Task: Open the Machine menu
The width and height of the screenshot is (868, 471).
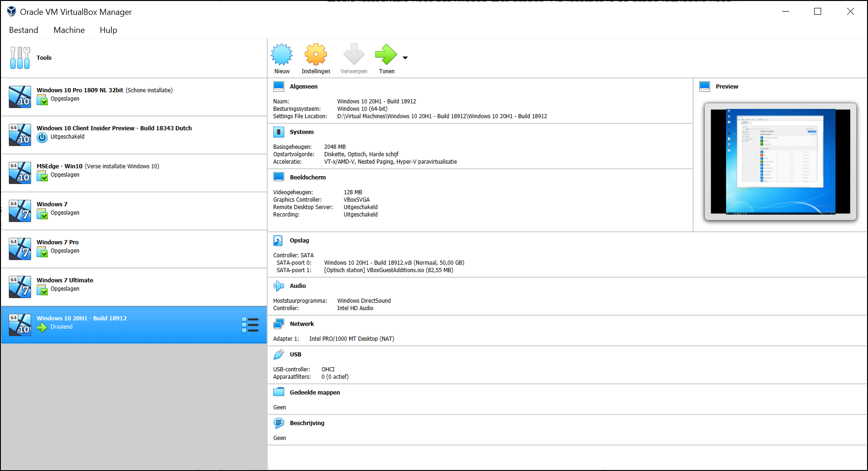Action: click(69, 30)
